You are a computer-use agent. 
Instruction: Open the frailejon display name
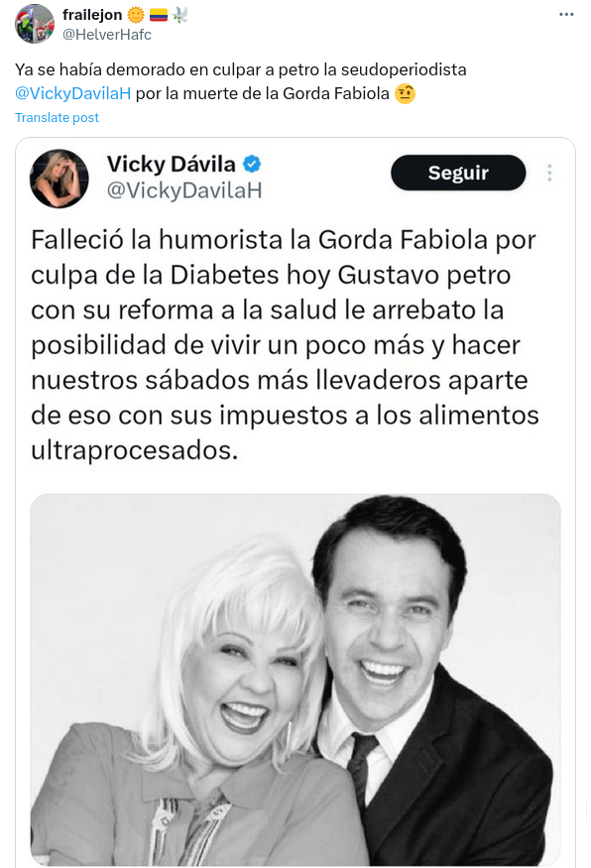pyautogui.click(x=92, y=15)
